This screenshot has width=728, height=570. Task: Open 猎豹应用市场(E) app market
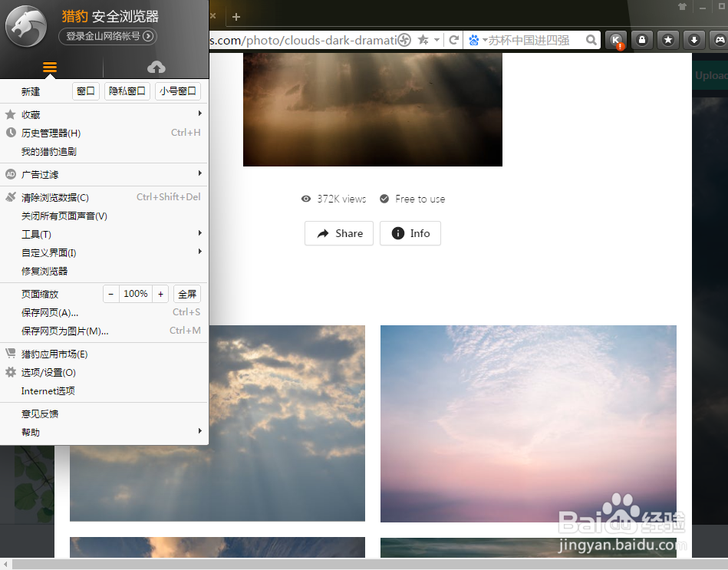(x=104, y=354)
